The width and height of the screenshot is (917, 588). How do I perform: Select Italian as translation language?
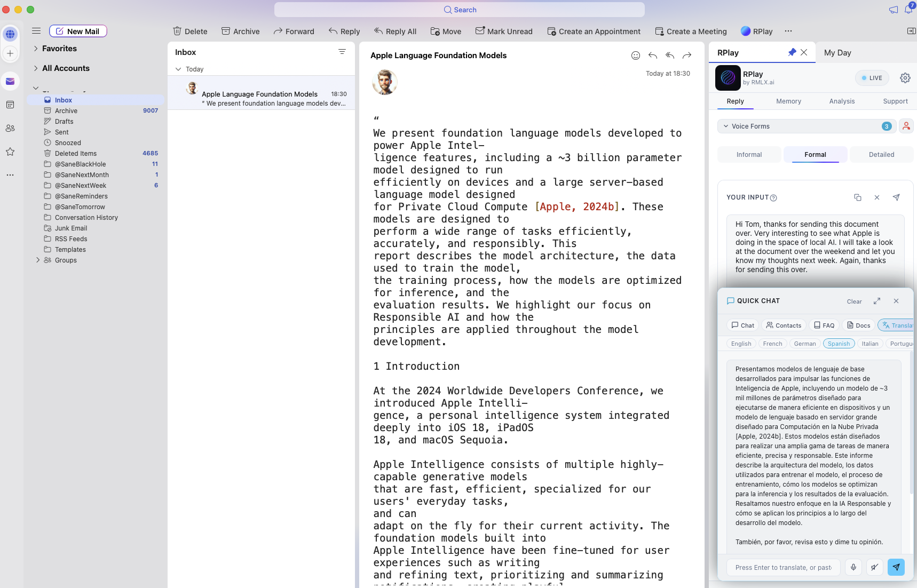(x=870, y=343)
